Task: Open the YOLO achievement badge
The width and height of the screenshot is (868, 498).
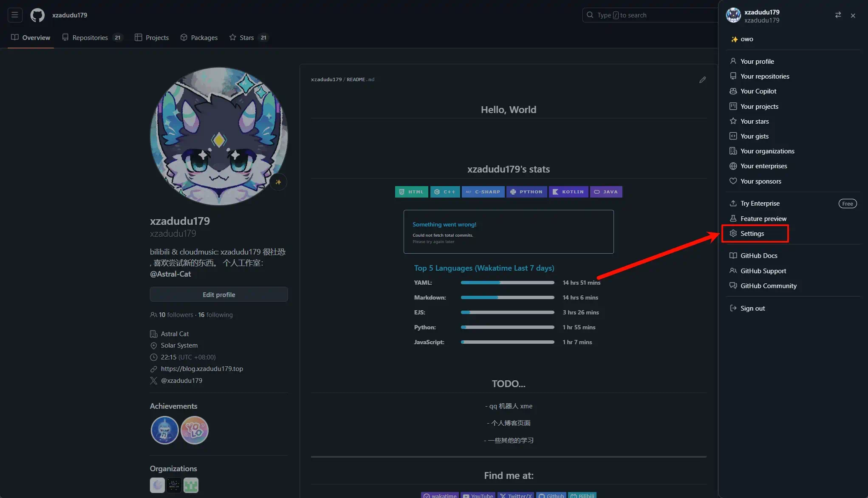Action: (x=195, y=430)
